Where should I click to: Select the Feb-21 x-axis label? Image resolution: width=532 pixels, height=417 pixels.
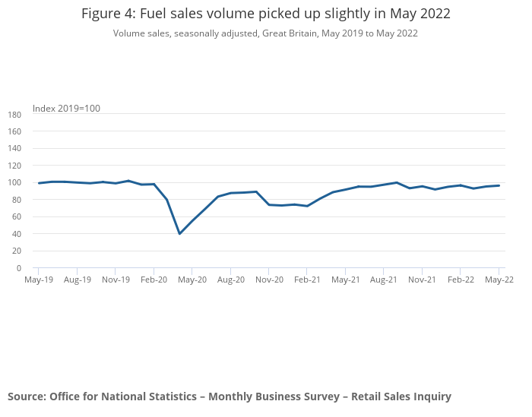click(307, 280)
